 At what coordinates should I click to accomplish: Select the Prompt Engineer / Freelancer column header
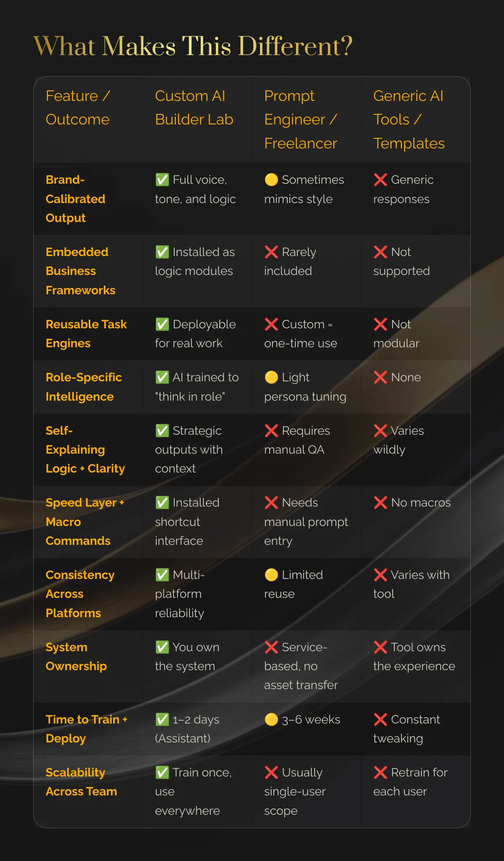(x=301, y=119)
